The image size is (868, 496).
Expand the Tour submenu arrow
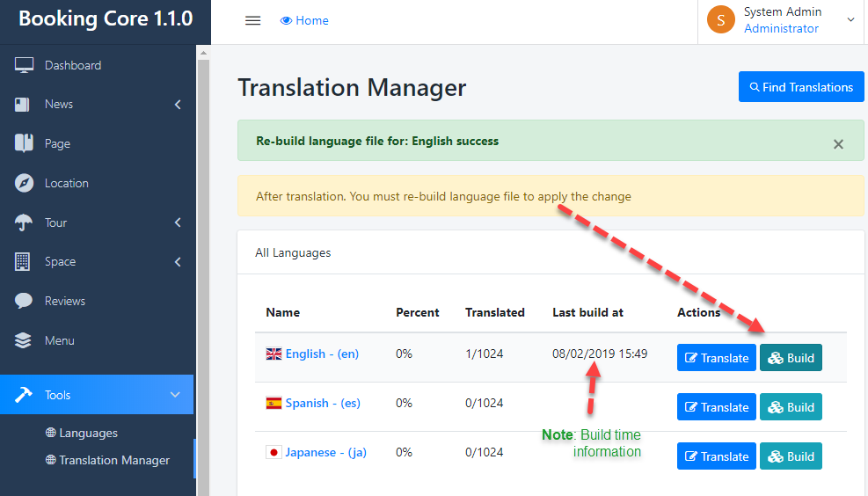tap(178, 222)
